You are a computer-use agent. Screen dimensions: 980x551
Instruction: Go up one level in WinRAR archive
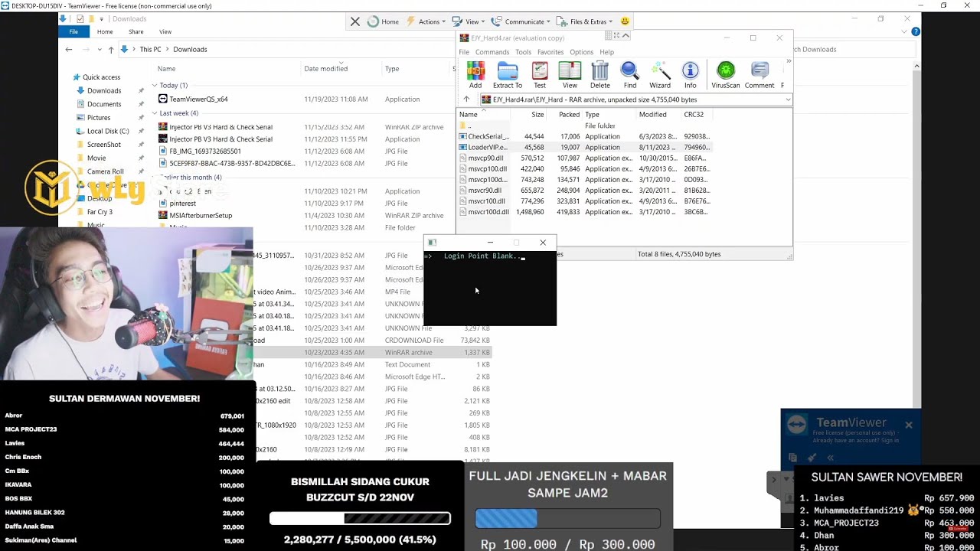coord(466,99)
